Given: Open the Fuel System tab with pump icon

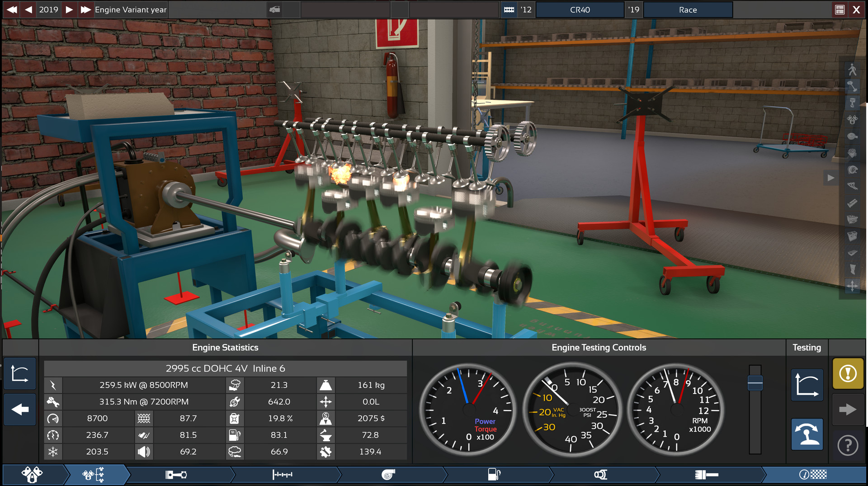Looking at the screenshot, I should [495, 475].
